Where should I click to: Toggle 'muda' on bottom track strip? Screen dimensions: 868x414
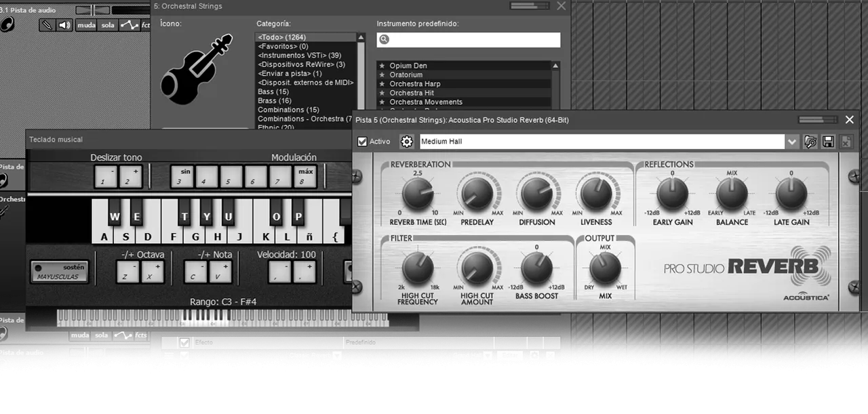point(80,335)
